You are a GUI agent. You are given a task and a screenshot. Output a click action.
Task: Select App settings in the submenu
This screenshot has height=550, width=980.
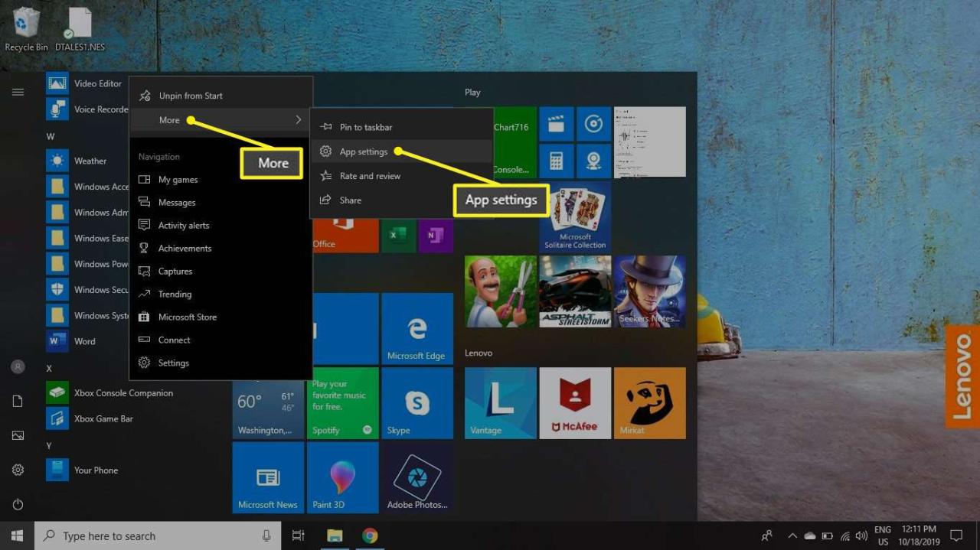pyautogui.click(x=364, y=151)
